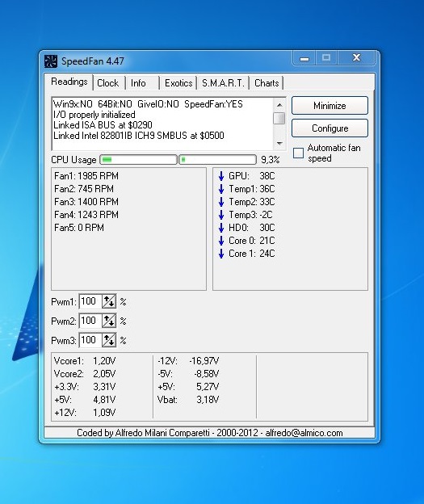The height and width of the screenshot is (504, 424).
Task: Click the down arrow icon beside Temp3
Action: [221, 215]
